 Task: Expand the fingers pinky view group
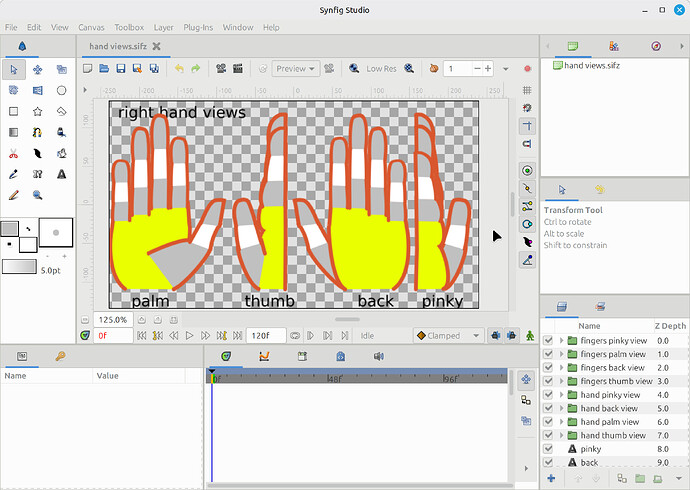(x=562, y=340)
